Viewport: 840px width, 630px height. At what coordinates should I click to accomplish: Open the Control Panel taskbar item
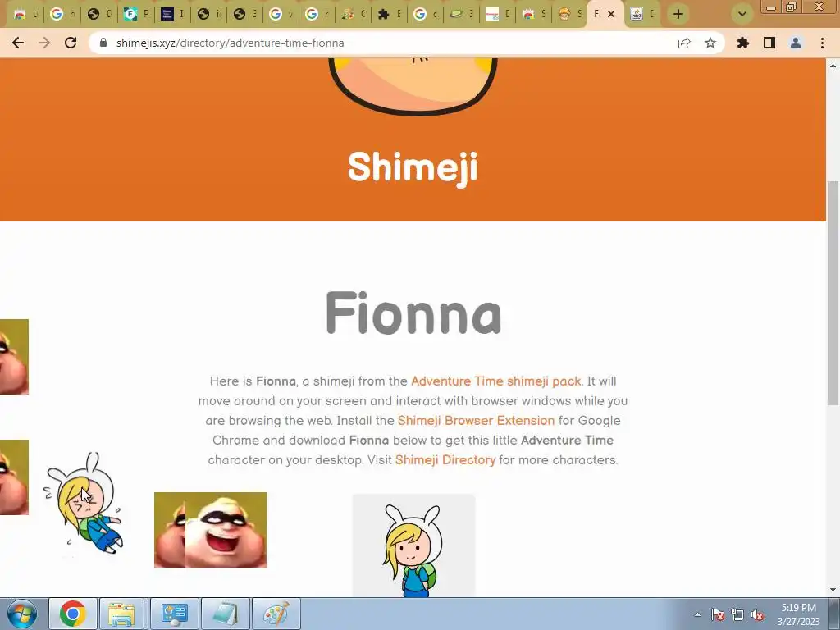174,614
